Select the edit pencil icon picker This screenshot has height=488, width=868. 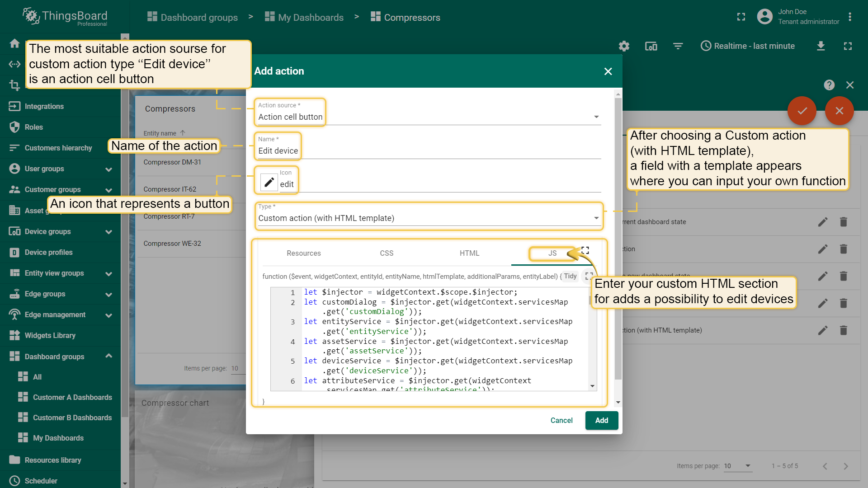coord(269,182)
